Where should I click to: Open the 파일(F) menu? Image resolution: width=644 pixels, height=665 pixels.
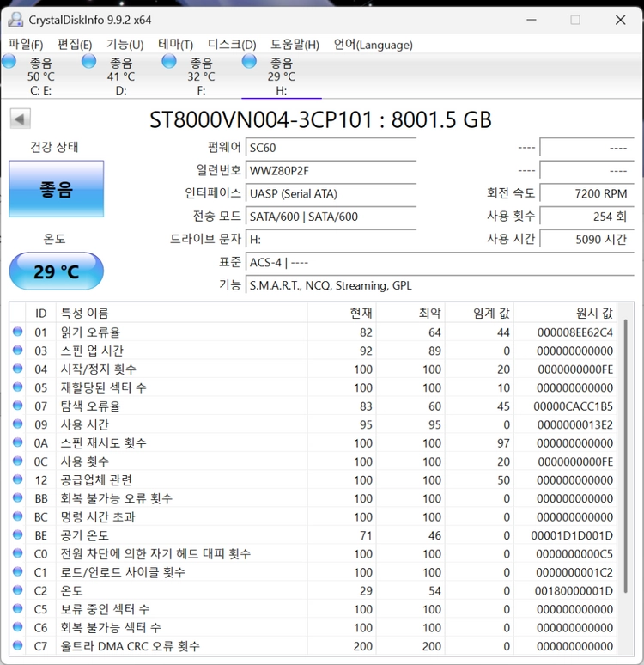(26, 45)
